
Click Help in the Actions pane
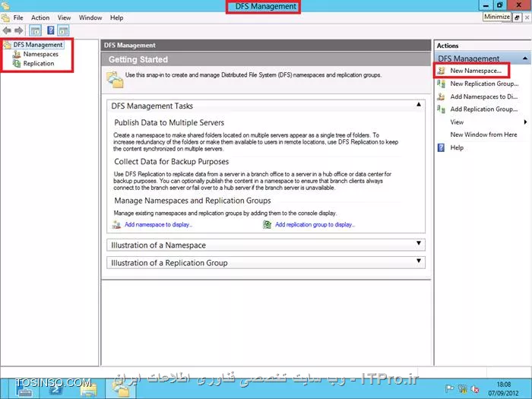coord(457,147)
